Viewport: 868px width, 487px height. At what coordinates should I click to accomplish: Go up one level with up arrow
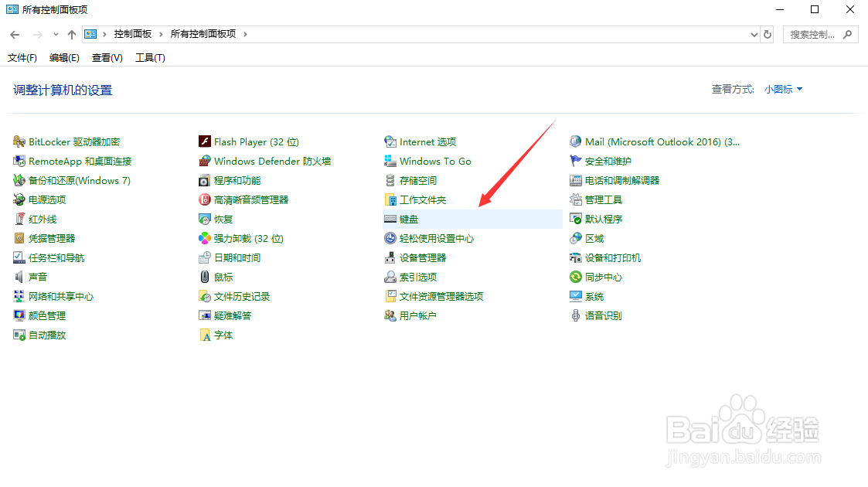coord(71,34)
